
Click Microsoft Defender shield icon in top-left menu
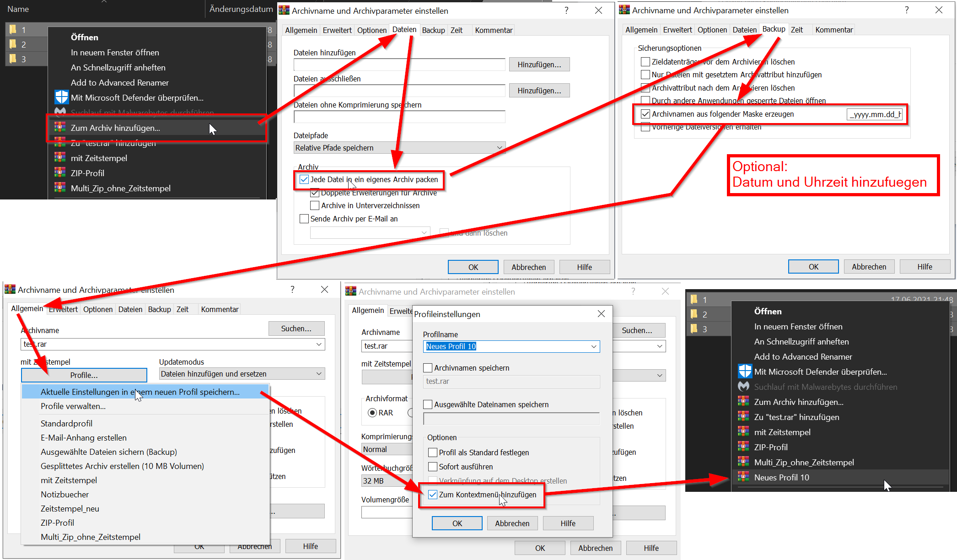pos(61,97)
